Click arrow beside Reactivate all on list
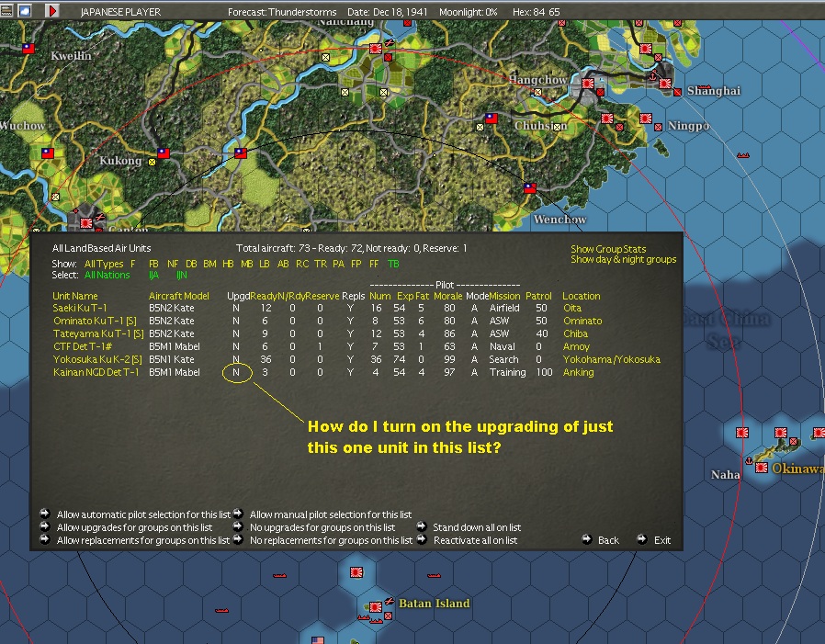825x644 pixels. 421,540
